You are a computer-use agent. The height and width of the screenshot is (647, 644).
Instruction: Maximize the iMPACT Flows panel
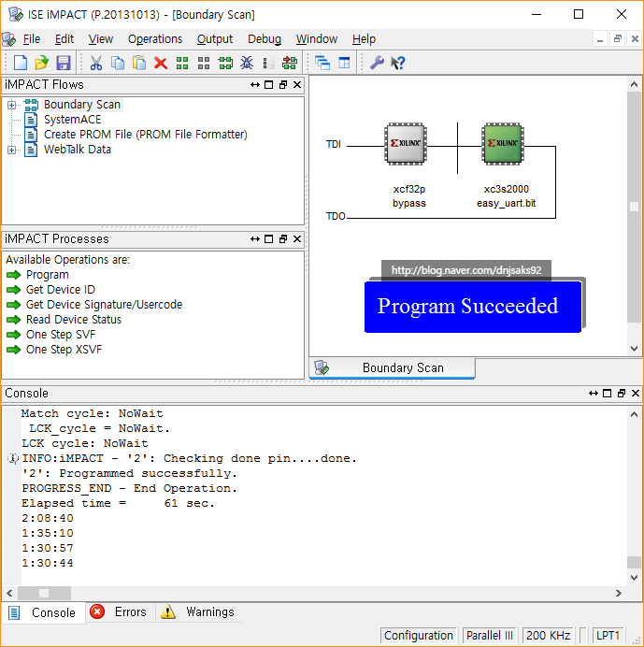[x=268, y=84]
